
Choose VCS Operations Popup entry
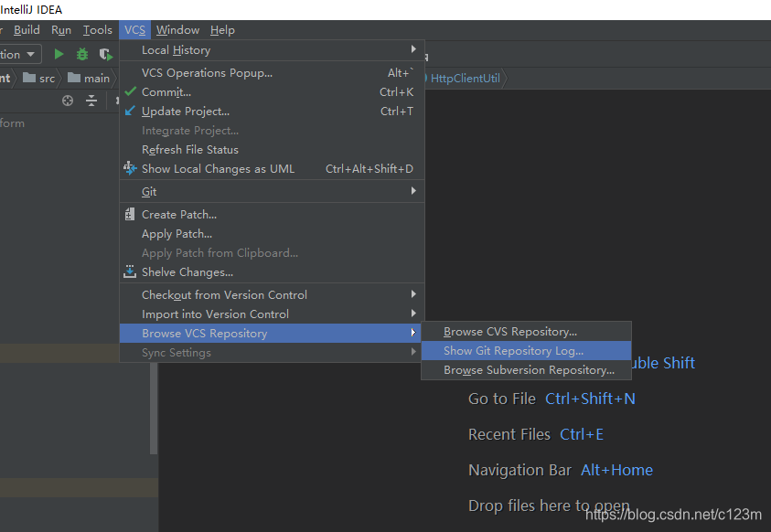(x=272, y=73)
